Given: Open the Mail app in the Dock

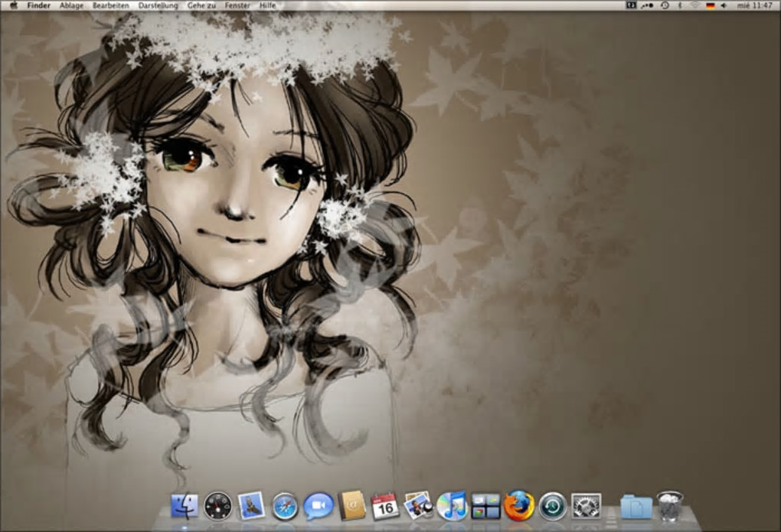Looking at the screenshot, I should [x=251, y=506].
